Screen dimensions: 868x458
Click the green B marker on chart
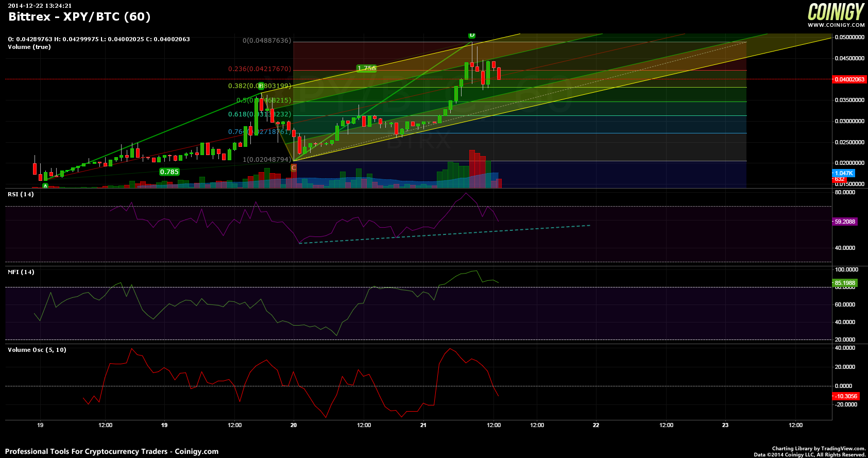pos(261,86)
